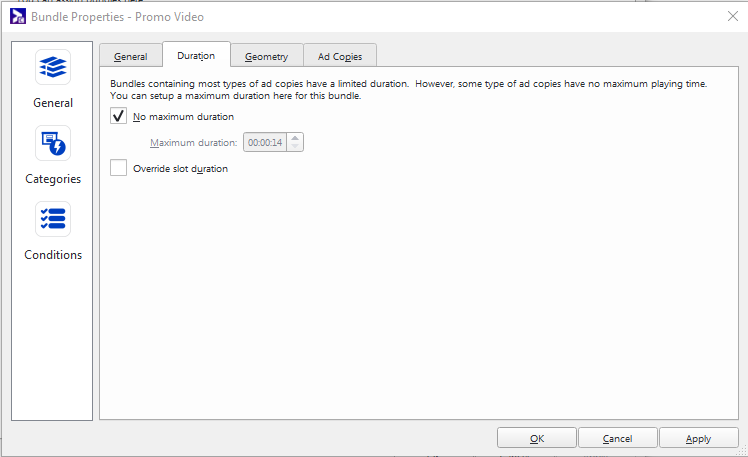
Task: Click the app icon in title bar
Action: pyautogui.click(x=17, y=15)
